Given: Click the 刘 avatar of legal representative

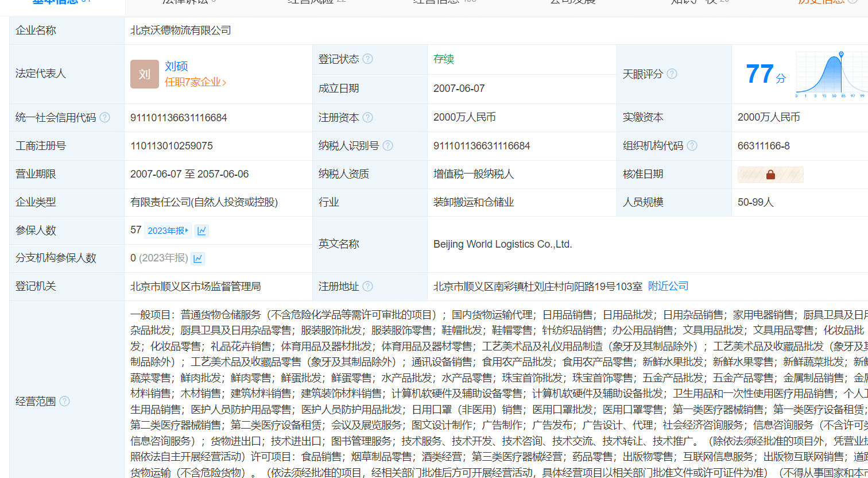Looking at the screenshot, I should point(145,74).
